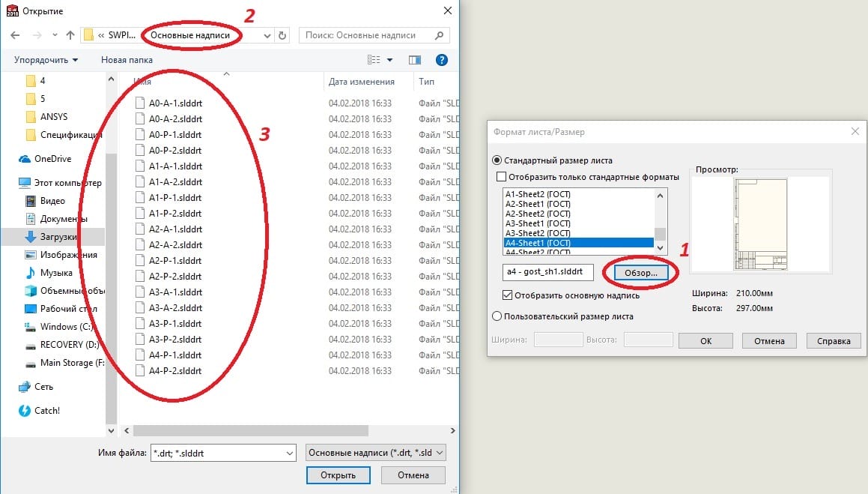Click the sheet preview thumbnail
The height and width of the screenshot is (494, 868).
coord(761,224)
